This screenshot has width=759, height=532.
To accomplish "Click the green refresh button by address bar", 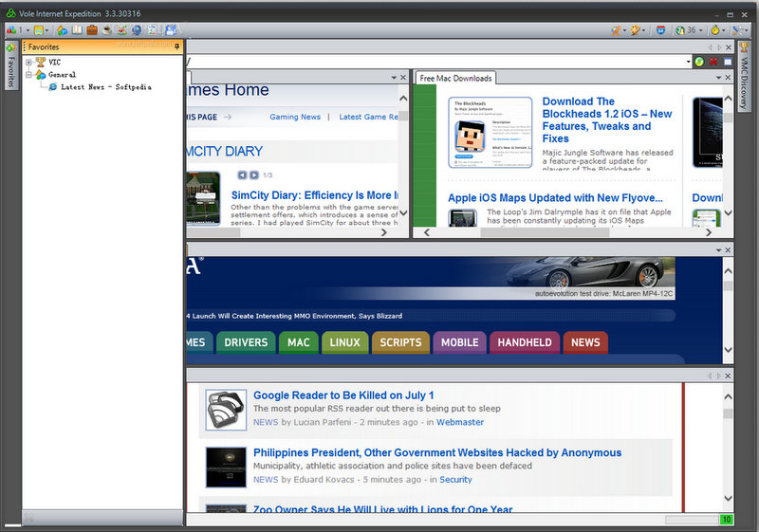I will [699, 62].
